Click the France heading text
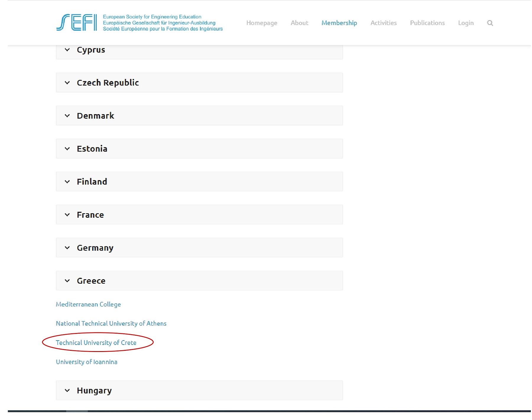This screenshot has height=420, width=532. click(90, 215)
